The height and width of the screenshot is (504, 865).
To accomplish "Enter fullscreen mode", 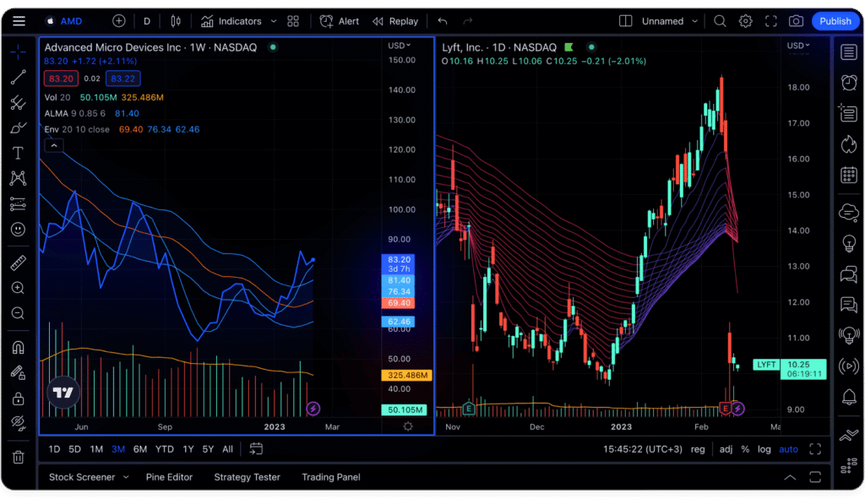I will tap(770, 21).
